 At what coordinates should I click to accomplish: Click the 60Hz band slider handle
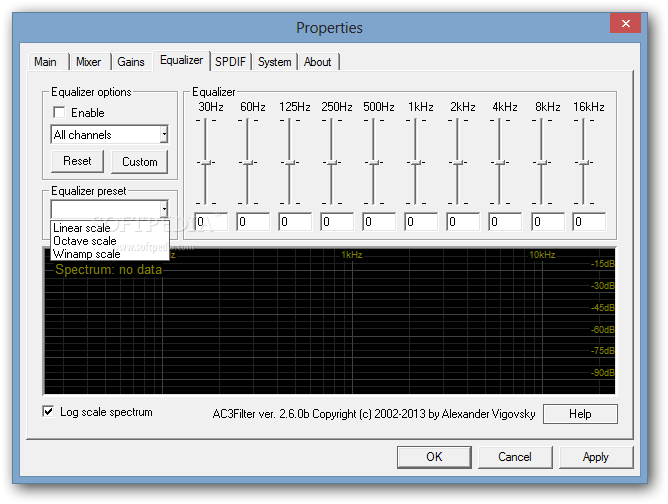[x=248, y=162]
